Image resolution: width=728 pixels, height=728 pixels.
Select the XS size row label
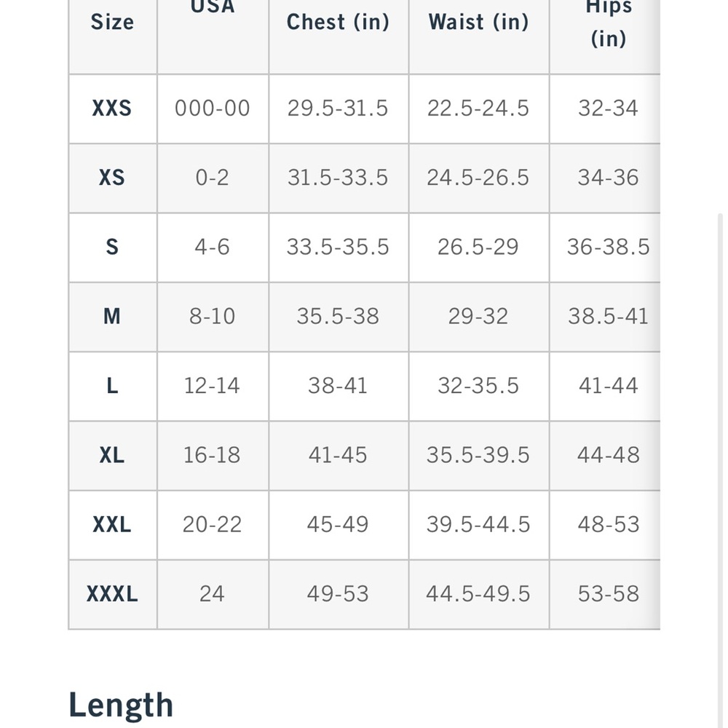point(112,178)
